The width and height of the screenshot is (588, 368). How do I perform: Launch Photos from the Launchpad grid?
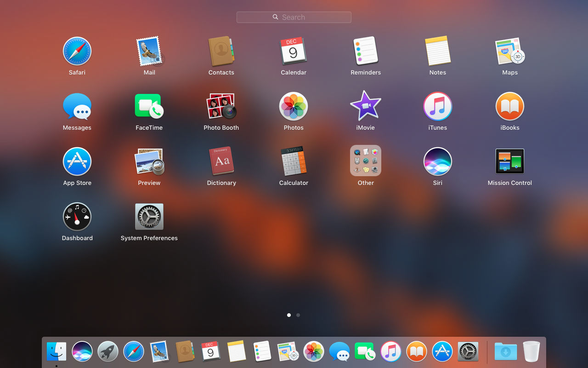click(294, 106)
